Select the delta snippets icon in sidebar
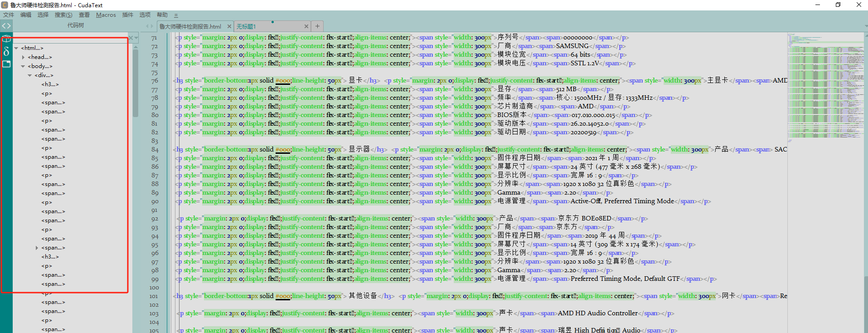The height and width of the screenshot is (333, 868). click(6, 51)
